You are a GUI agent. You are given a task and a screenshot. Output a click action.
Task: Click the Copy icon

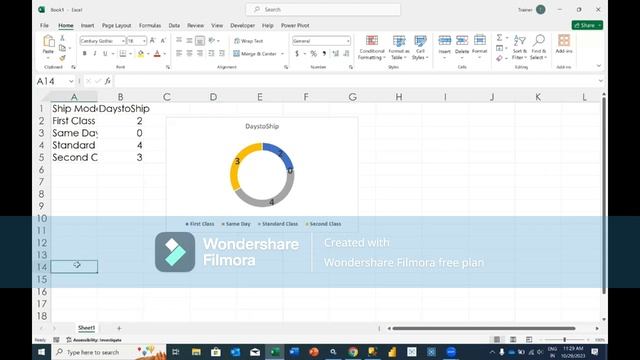[62, 48]
